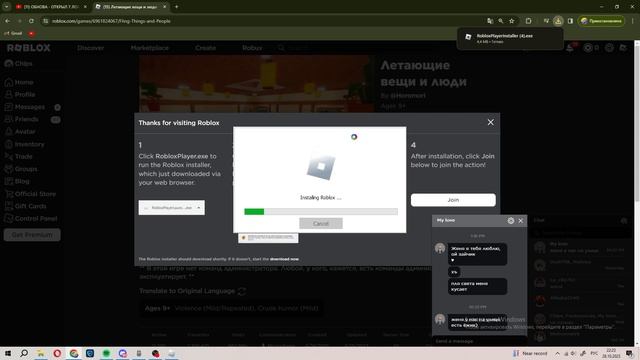Open the Discover tab
Image resolution: width=640 pixels, height=360 pixels.
tap(91, 48)
